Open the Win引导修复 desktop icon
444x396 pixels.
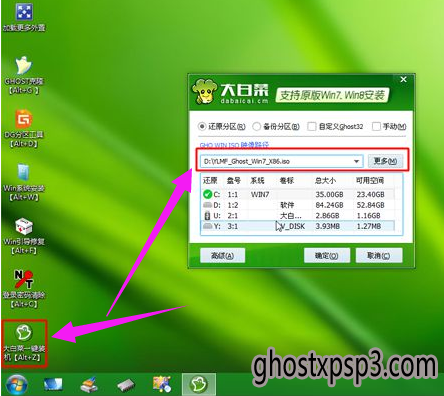[24, 236]
